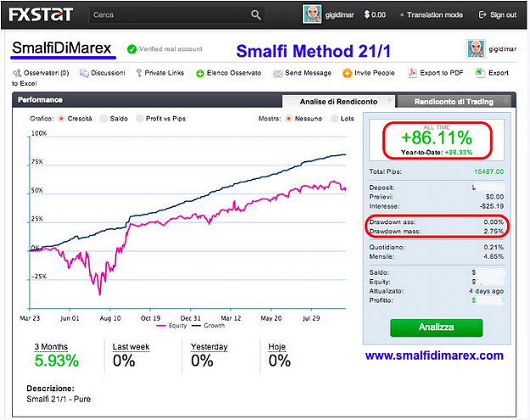The height and width of the screenshot is (420, 530).
Task: Click the FXSTAT logo
Action: (x=41, y=14)
